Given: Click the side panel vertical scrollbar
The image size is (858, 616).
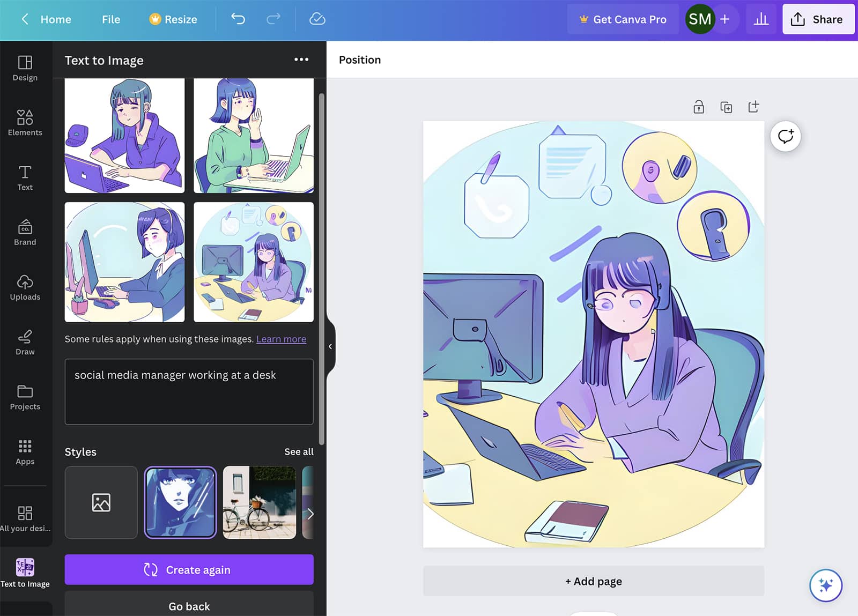Looking at the screenshot, I should 322,269.
